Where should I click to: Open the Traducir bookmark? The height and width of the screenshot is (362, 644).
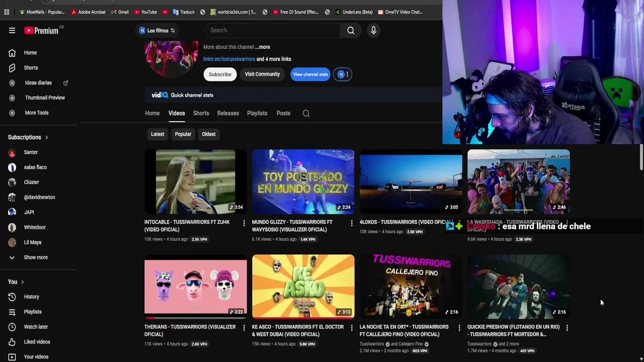pos(184,12)
